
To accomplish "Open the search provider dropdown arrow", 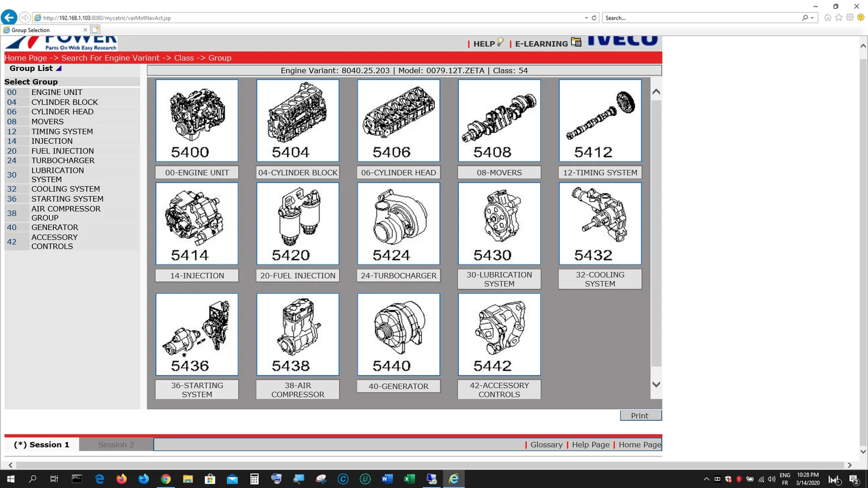I will pos(812,18).
